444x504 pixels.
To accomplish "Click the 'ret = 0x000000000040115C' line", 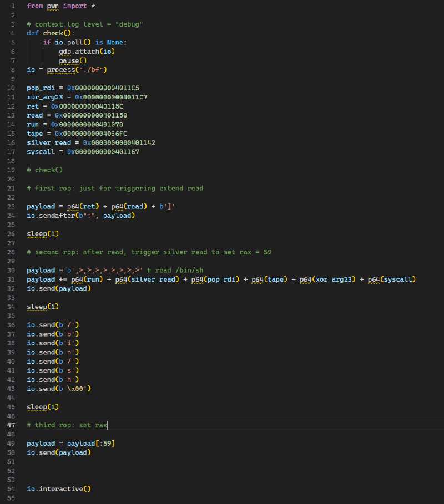I will tap(75, 106).
